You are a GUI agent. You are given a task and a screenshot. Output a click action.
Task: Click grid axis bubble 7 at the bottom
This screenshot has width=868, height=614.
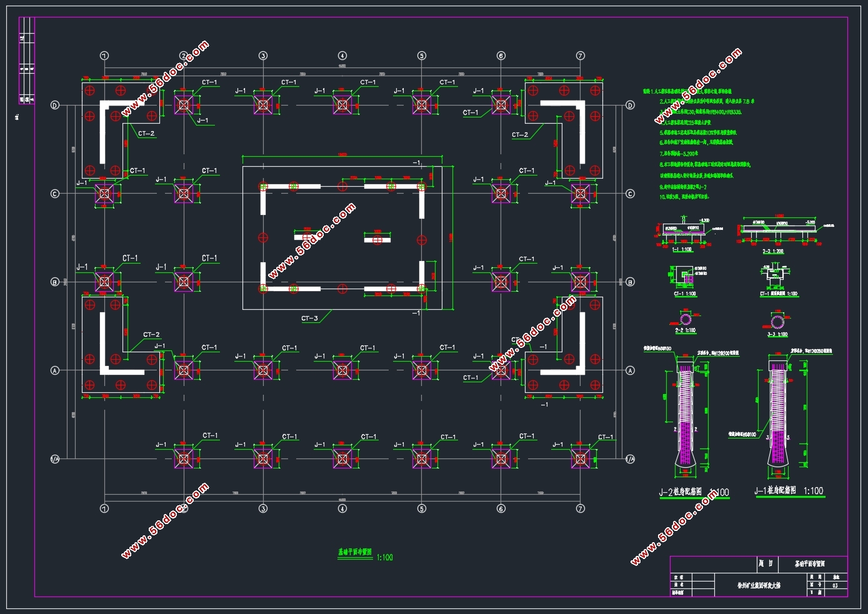(x=581, y=508)
